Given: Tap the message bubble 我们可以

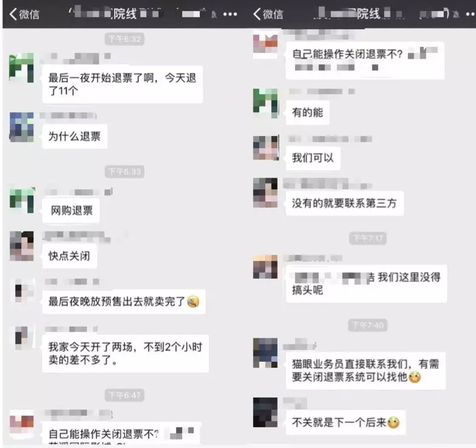Looking at the screenshot, I should (x=313, y=158).
